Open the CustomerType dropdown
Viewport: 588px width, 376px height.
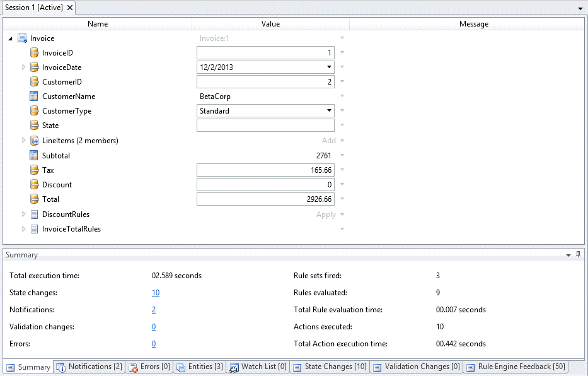click(329, 111)
